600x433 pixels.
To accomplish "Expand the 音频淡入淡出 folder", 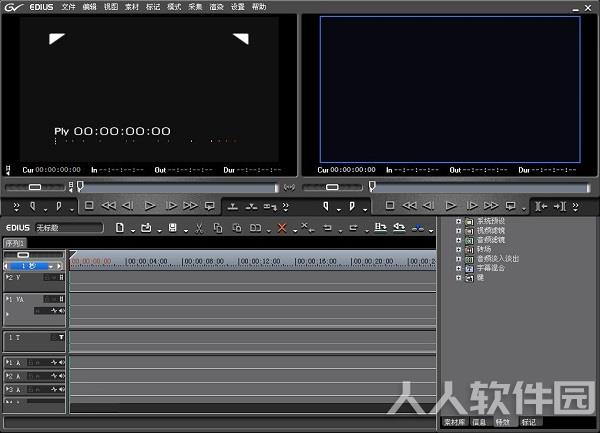I will click(459, 259).
